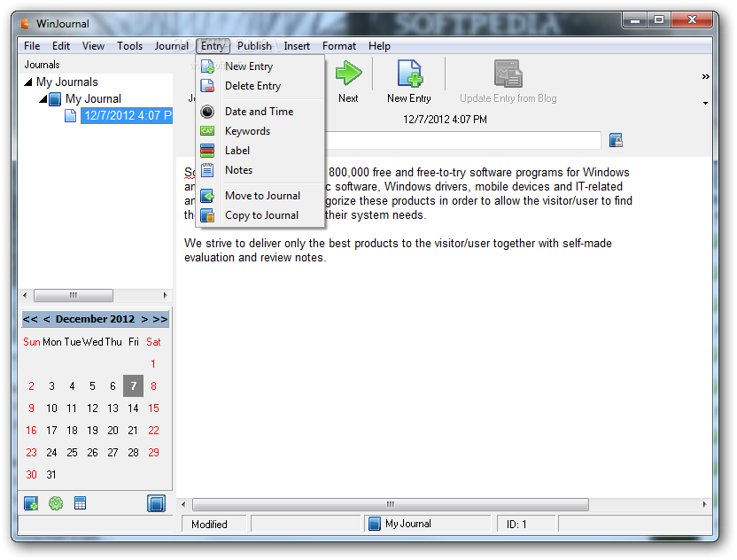The width and height of the screenshot is (737, 560).
Task: Click right arrow of editor horizontal scrollbar
Action: (704, 504)
